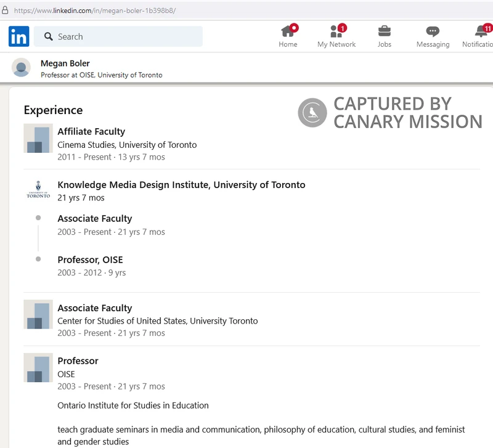Click notification badge on My Network icon
This screenshot has width=493, height=448.
[x=343, y=28]
